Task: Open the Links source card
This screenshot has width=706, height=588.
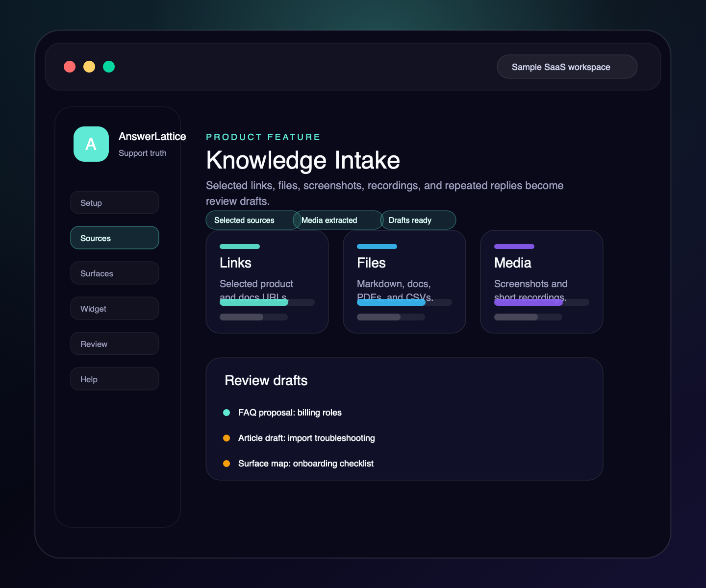Action: pyautogui.click(x=267, y=282)
